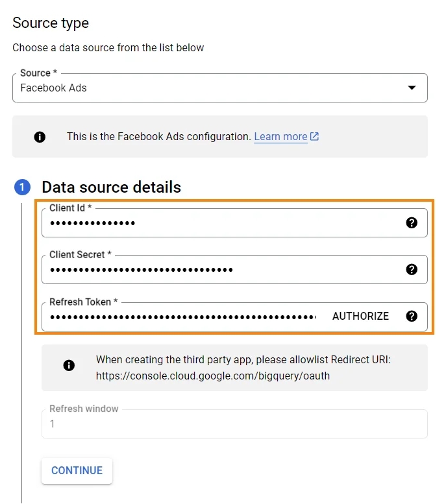Click the step 1 circle badge
Image resolution: width=446 pixels, height=504 pixels.
pyautogui.click(x=22, y=187)
